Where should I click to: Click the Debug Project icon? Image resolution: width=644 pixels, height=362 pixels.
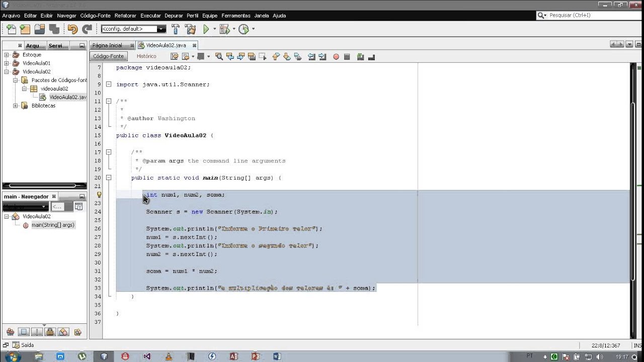[224, 29]
